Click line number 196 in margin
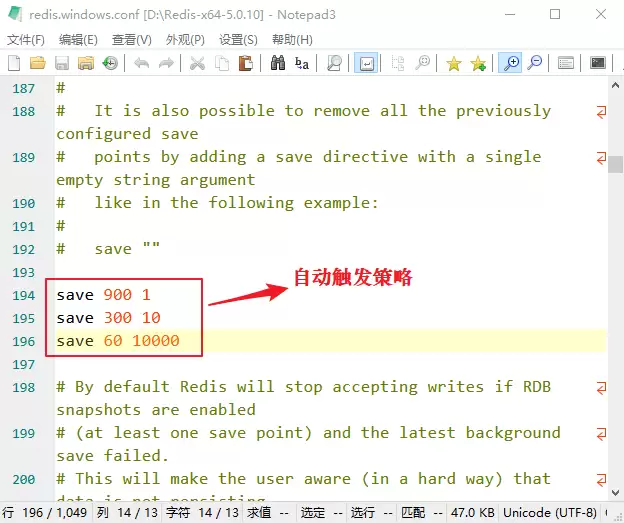624x523 pixels. click(24, 342)
